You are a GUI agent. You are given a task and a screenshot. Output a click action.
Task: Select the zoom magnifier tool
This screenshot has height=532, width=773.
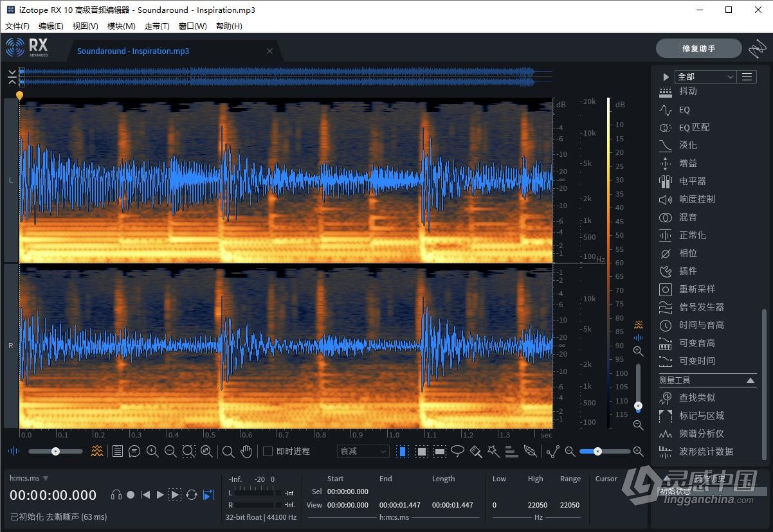[228, 452]
